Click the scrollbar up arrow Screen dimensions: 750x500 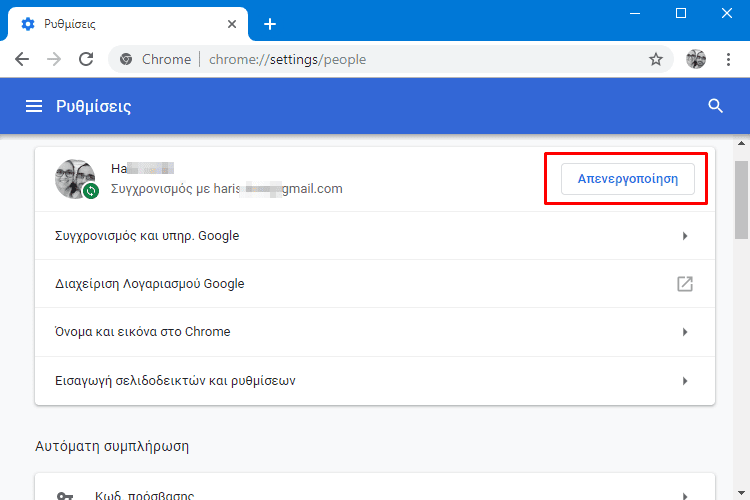[x=741, y=143]
